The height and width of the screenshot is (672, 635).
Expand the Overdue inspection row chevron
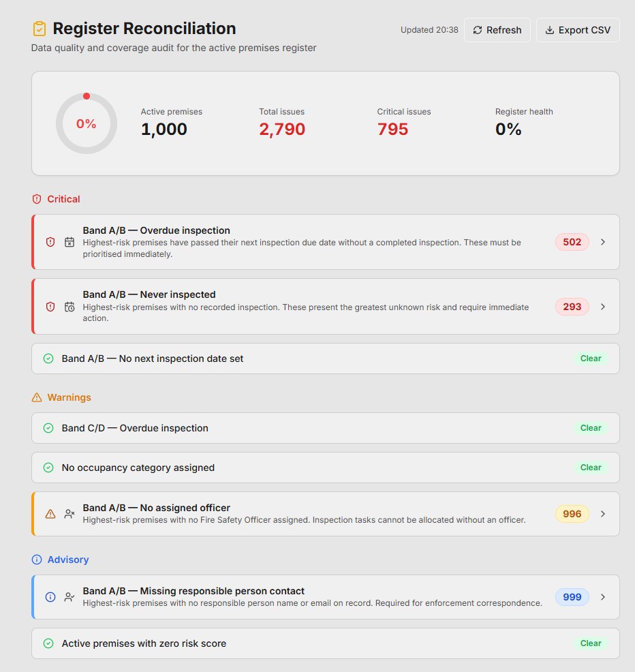coord(603,242)
